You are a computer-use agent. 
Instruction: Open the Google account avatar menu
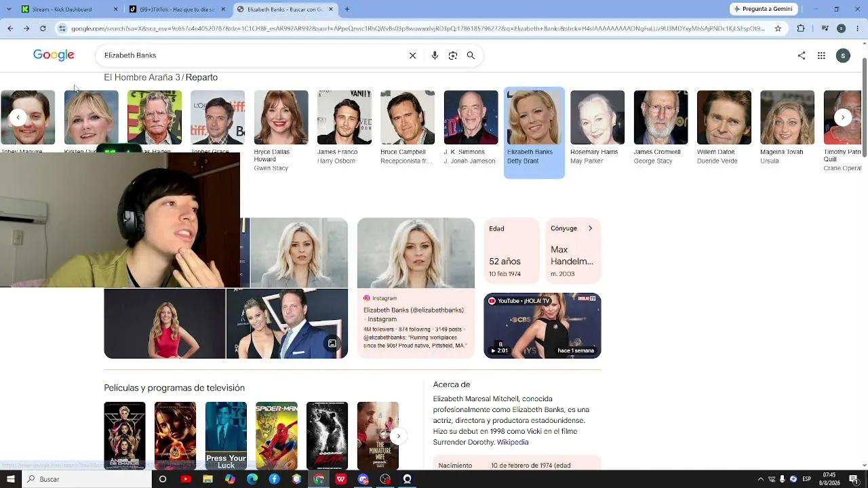click(843, 56)
